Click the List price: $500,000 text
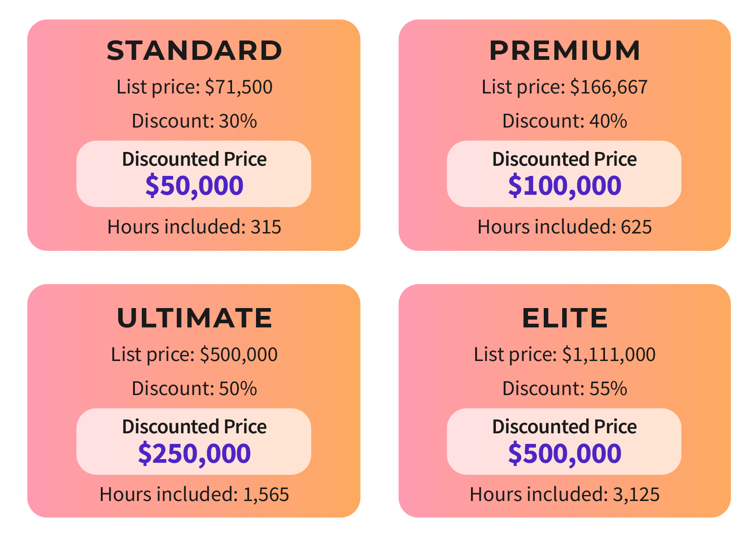This screenshot has height=536, width=756. 194,355
